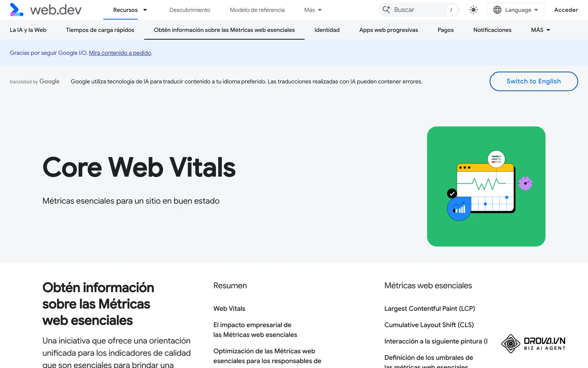
Task: Click the Buscar search field
Action: tap(419, 10)
